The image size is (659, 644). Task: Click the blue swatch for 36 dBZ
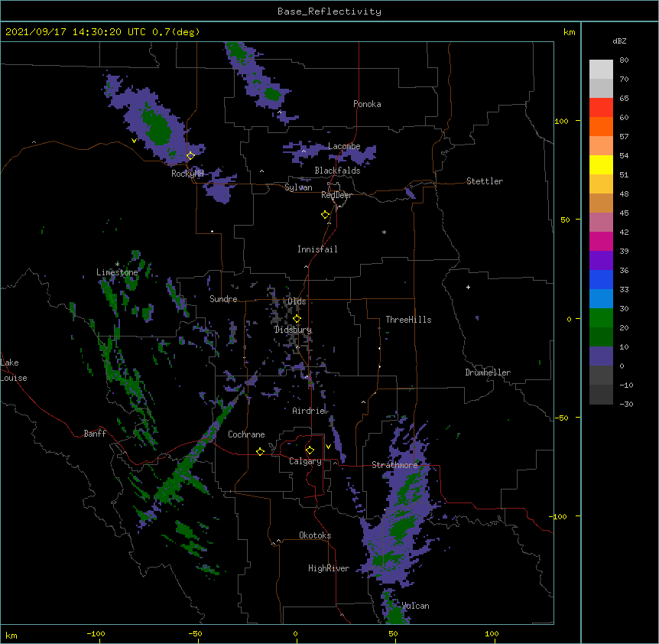(x=601, y=279)
